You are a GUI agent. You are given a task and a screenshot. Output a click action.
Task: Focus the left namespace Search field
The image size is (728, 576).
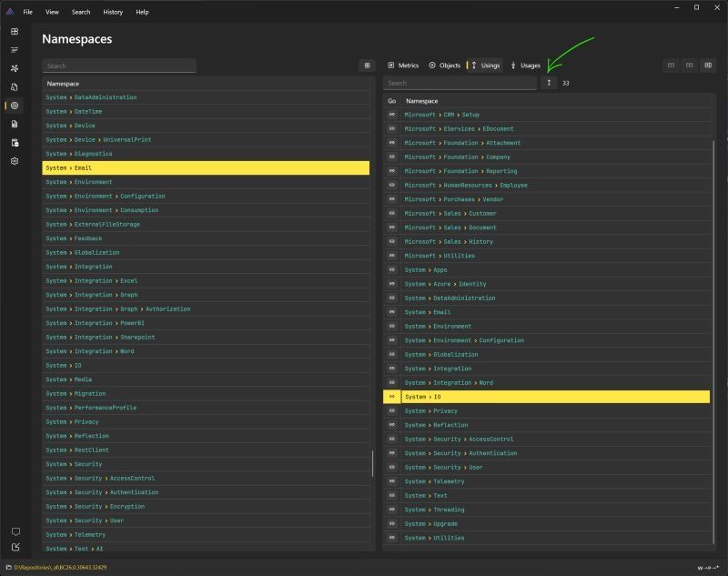(x=119, y=66)
